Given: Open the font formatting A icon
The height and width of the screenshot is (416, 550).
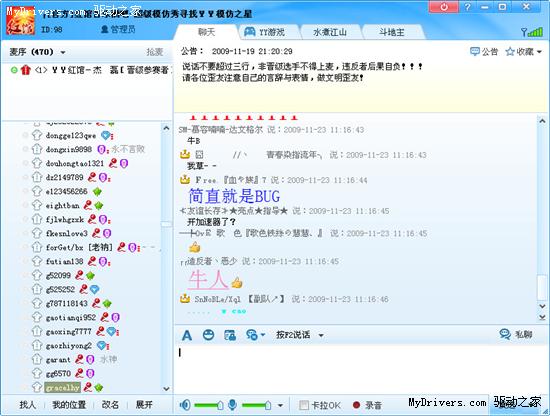Looking at the screenshot, I should 187,335.
